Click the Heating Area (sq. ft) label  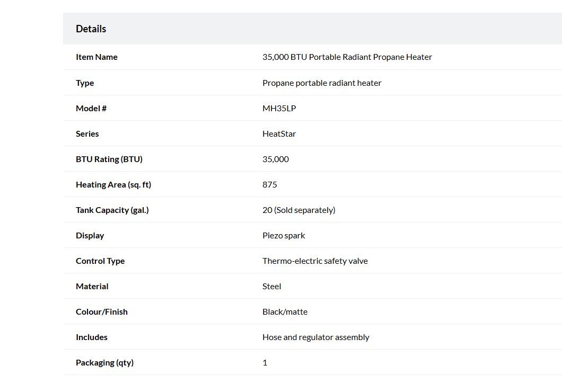click(113, 184)
